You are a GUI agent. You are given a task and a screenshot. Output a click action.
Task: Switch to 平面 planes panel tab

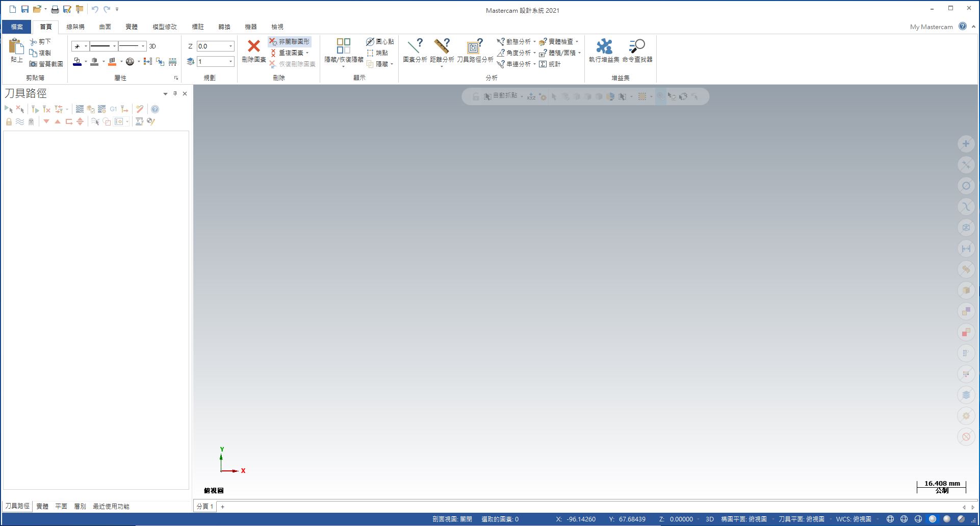pos(61,506)
